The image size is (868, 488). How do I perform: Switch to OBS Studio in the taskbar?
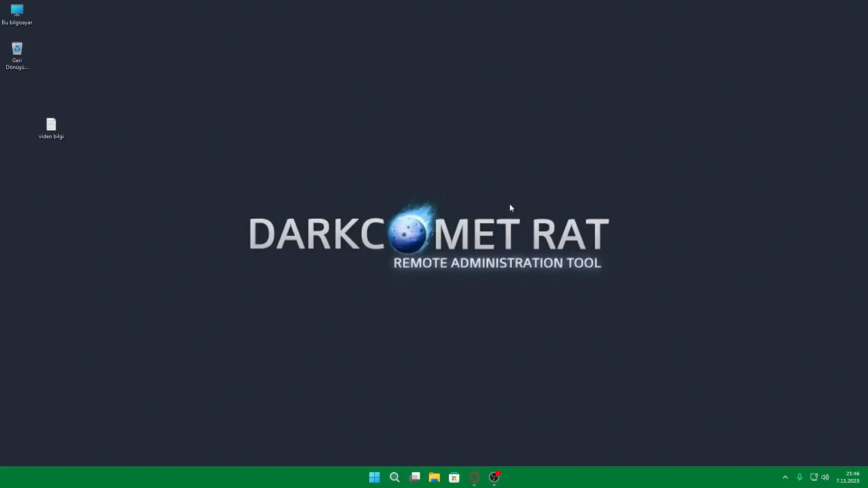(494, 477)
